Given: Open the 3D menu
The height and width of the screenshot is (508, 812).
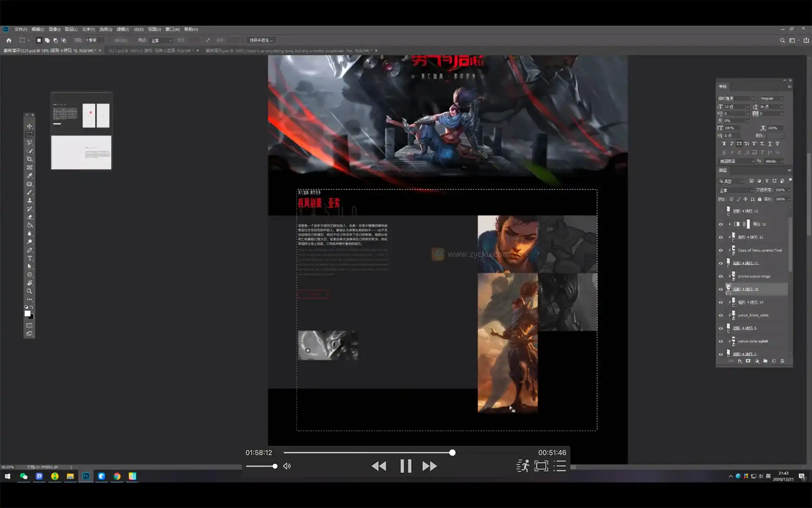Looking at the screenshot, I should (138, 29).
